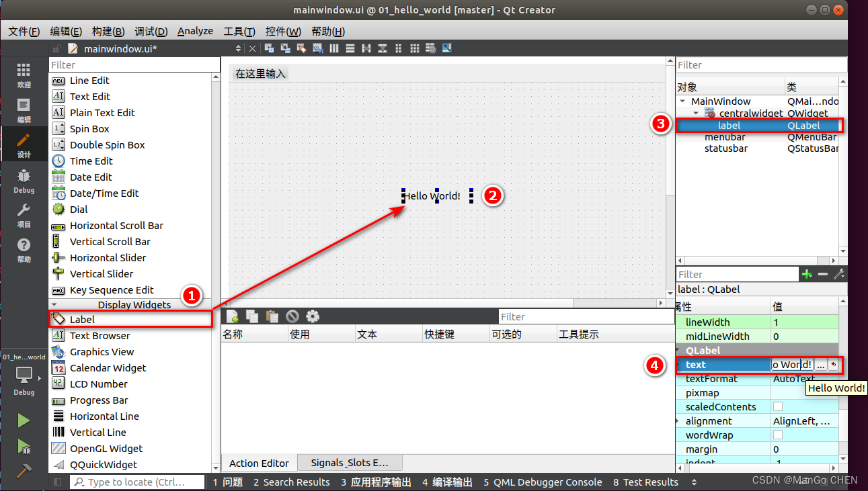Collapse the Display Widgets group
The image size is (868, 491).
(x=54, y=305)
